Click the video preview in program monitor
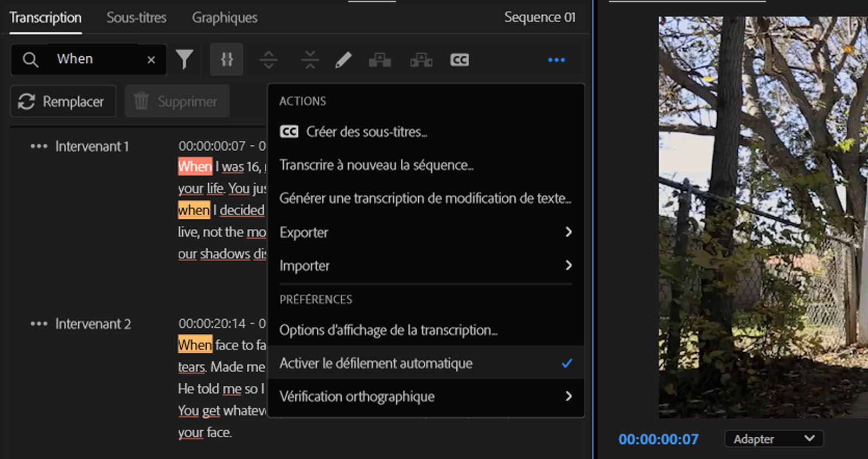The image size is (868, 459). tap(763, 217)
